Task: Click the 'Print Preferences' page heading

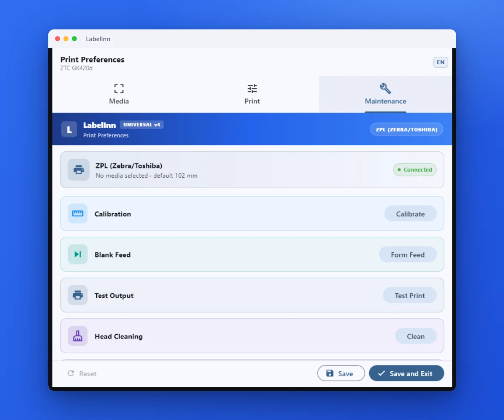Action: coord(92,59)
